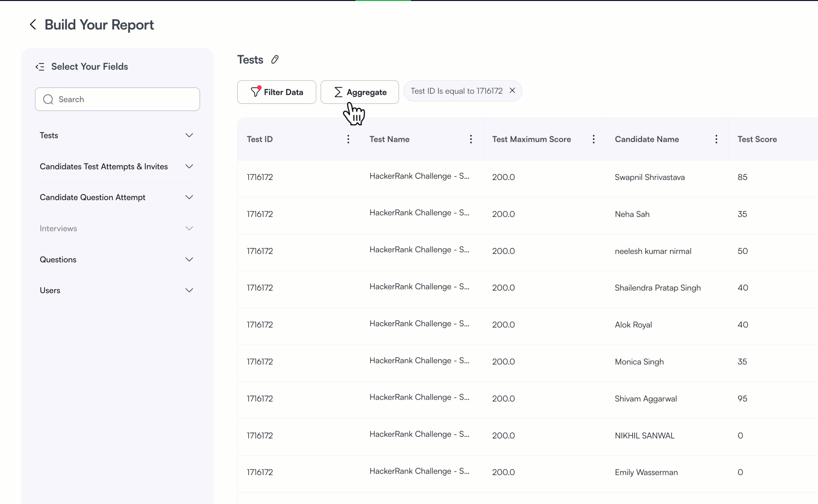Collapse the Select Your Fields panel icon
The height and width of the screenshot is (504, 818).
pos(40,67)
